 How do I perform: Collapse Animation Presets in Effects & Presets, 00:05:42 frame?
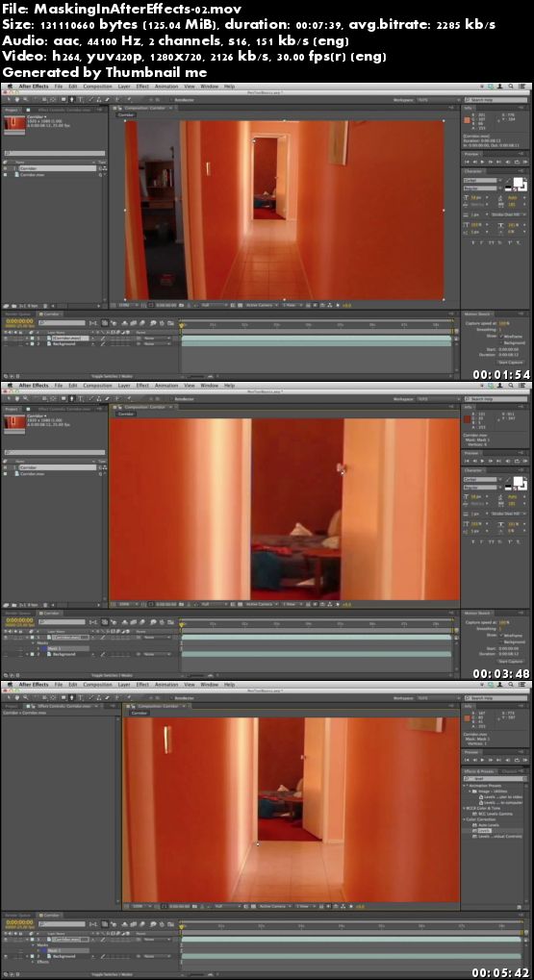[x=464, y=786]
